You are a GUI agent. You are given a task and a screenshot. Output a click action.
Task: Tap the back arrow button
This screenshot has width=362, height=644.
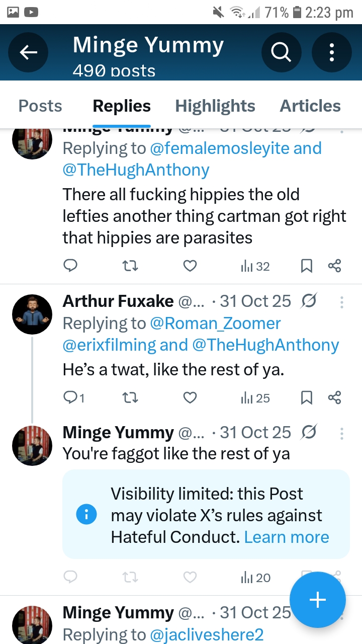tap(29, 52)
